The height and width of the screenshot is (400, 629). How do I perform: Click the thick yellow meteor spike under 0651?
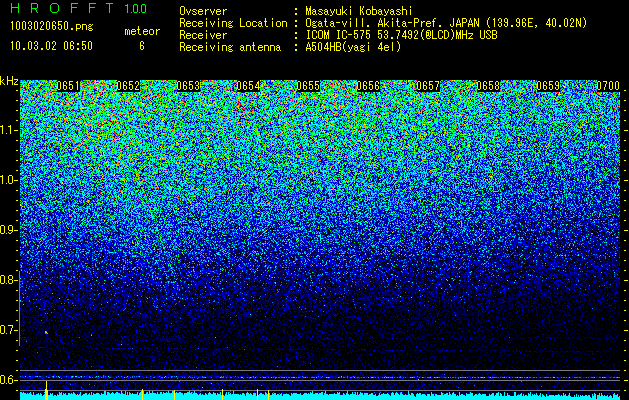pos(47,390)
